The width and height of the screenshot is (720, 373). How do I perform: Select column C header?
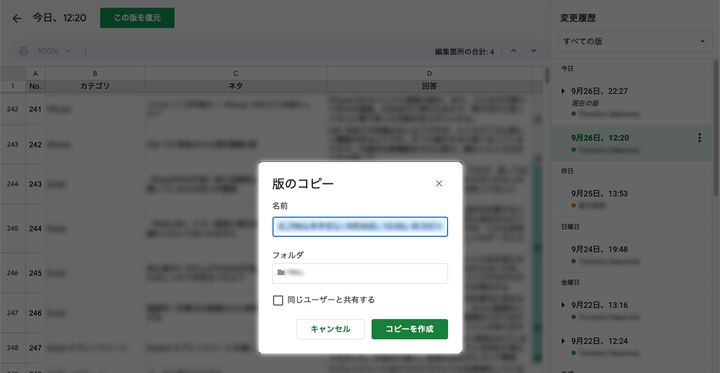tap(236, 73)
